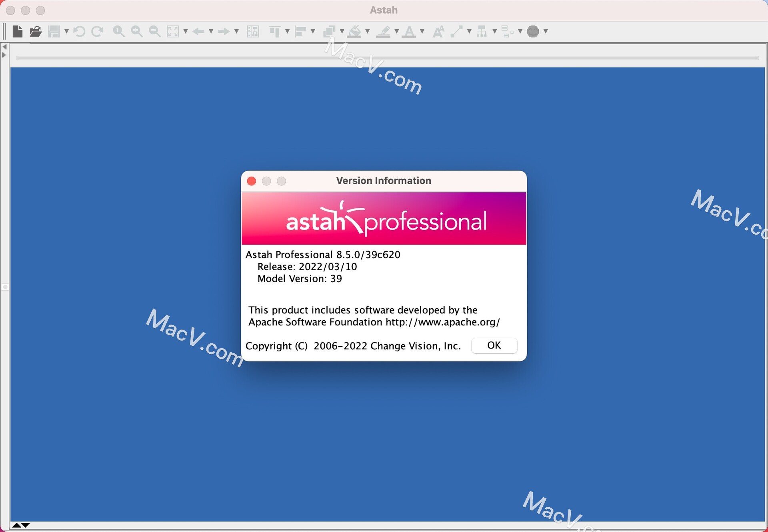Click the Fit in Window icon
768x532 pixels.
pos(173,31)
